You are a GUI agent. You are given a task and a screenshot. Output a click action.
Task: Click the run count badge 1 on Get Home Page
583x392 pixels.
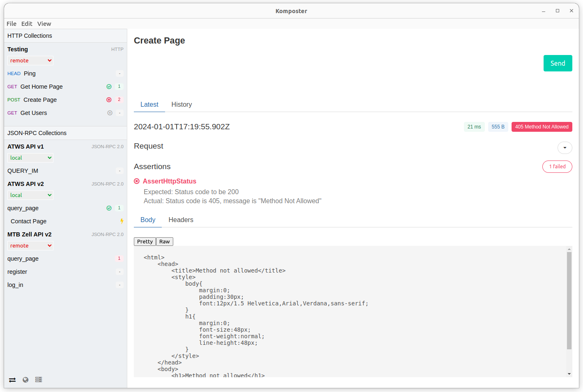(x=119, y=87)
